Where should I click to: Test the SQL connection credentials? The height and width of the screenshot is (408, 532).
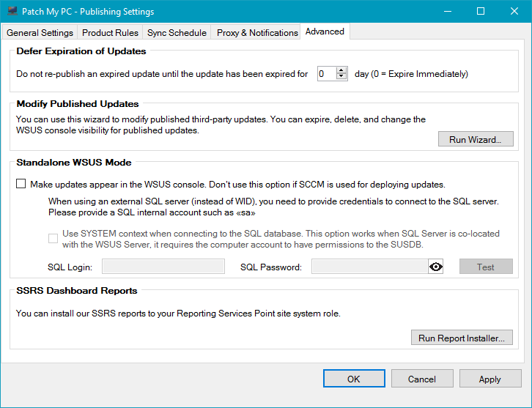coord(486,267)
